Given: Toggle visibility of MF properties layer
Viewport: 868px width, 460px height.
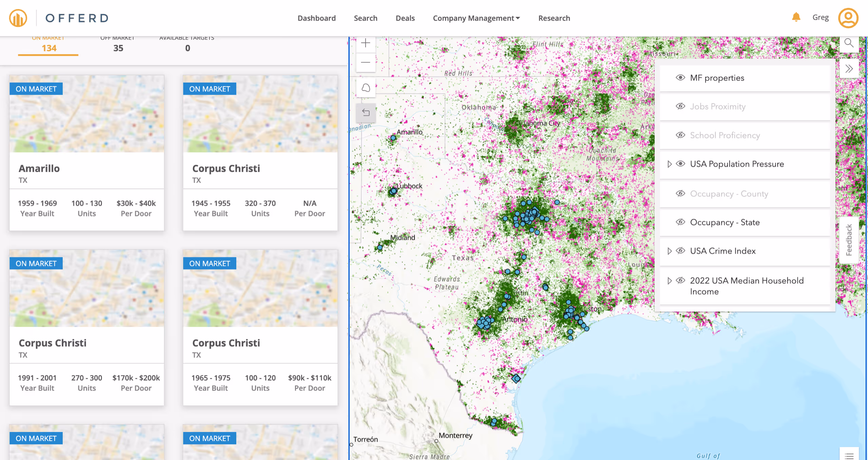Looking at the screenshot, I should point(680,78).
